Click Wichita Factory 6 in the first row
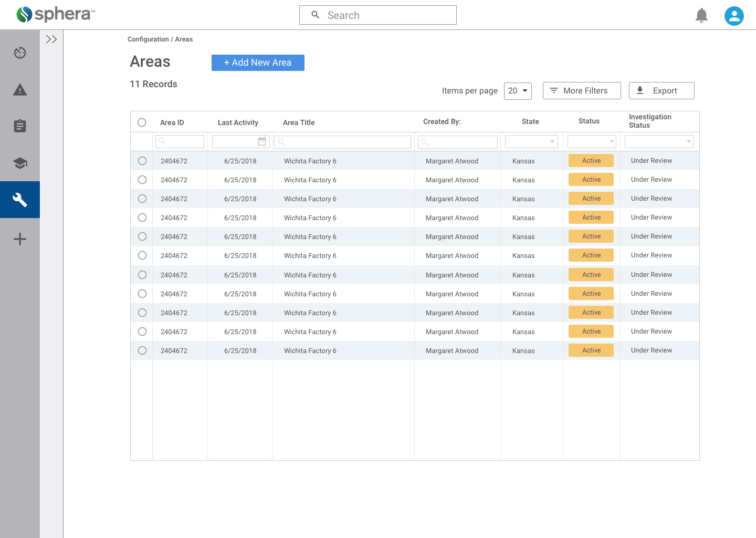 [x=310, y=161]
